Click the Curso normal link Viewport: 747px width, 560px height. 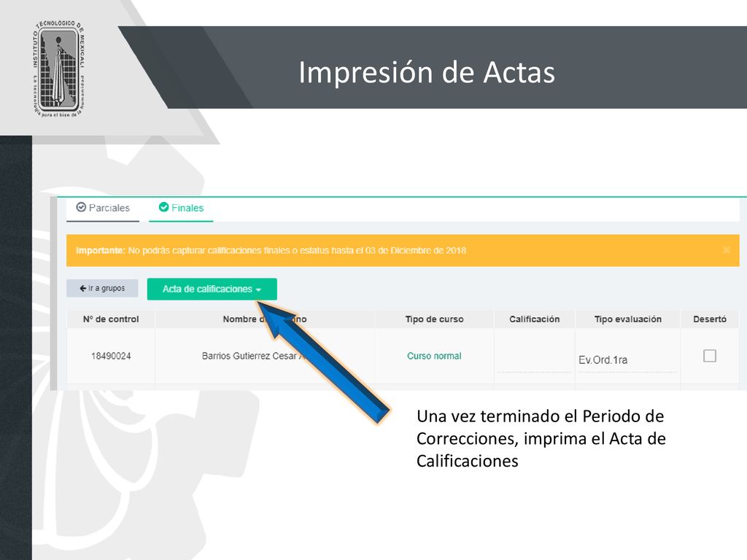tap(434, 356)
